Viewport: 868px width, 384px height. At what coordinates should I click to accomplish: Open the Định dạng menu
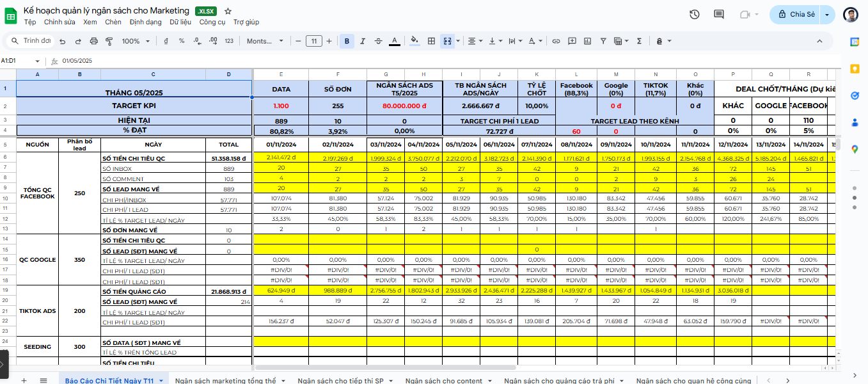(x=146, y=22)
